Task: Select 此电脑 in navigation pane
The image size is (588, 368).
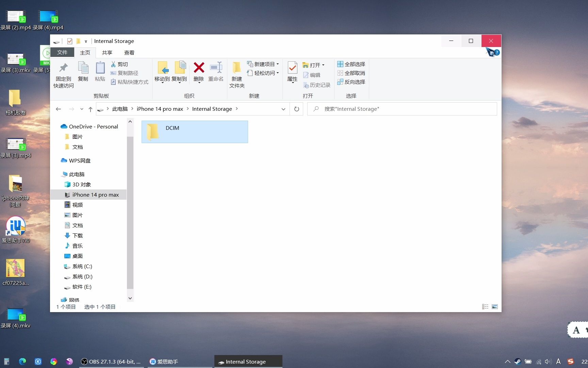Action: point(73,174)
